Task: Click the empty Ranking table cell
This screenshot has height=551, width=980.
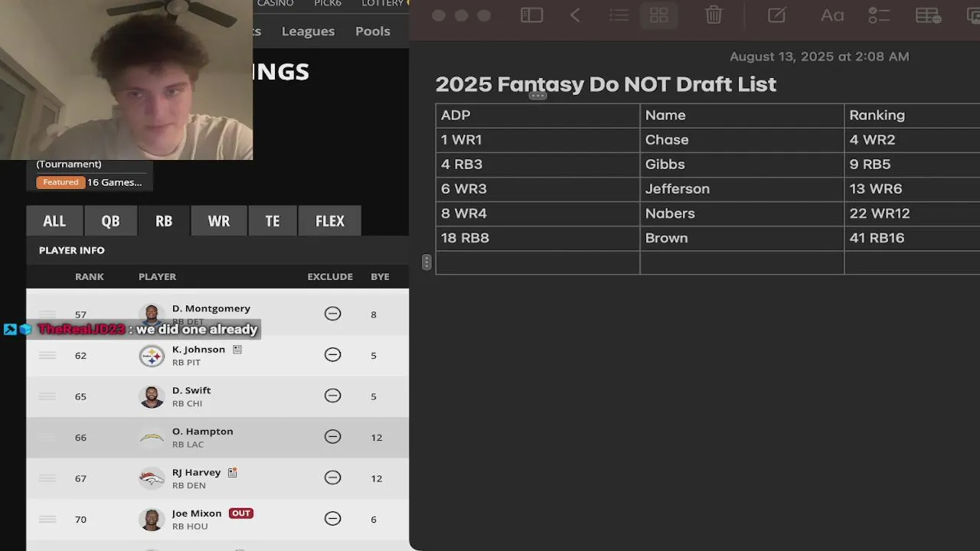Action: [x=912, y=262]
